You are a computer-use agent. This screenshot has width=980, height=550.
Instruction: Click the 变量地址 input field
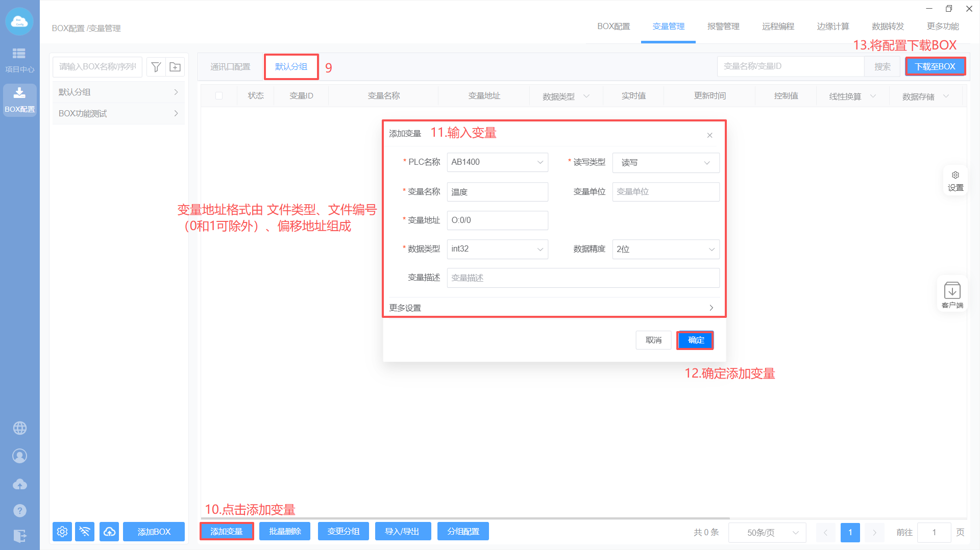pos(497,220)
